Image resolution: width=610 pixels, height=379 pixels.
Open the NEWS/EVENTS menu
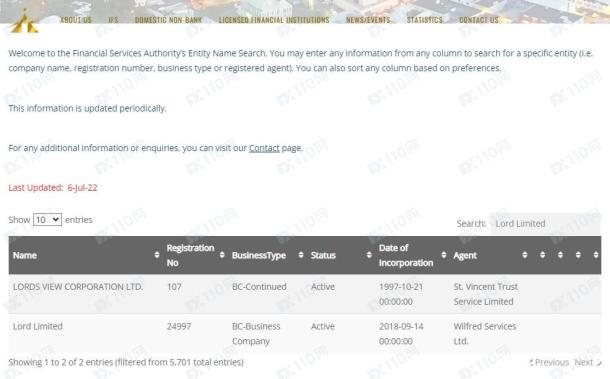[x=368, y=20]
